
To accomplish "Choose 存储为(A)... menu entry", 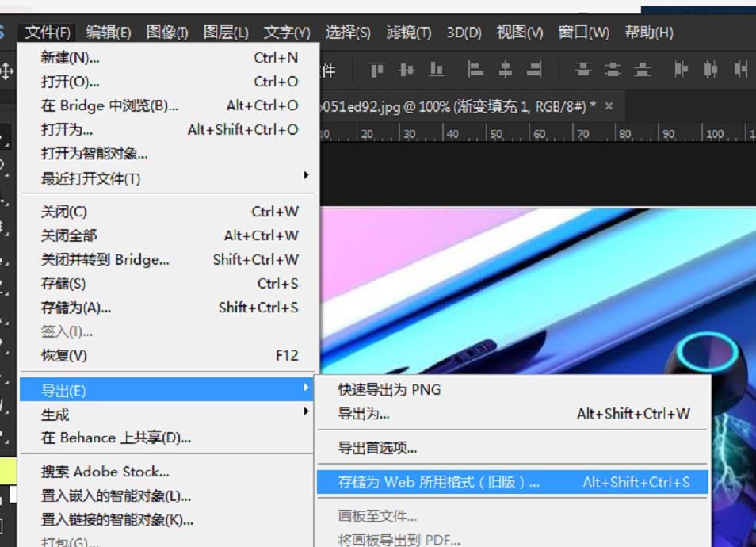I will (x=170, y=308).
